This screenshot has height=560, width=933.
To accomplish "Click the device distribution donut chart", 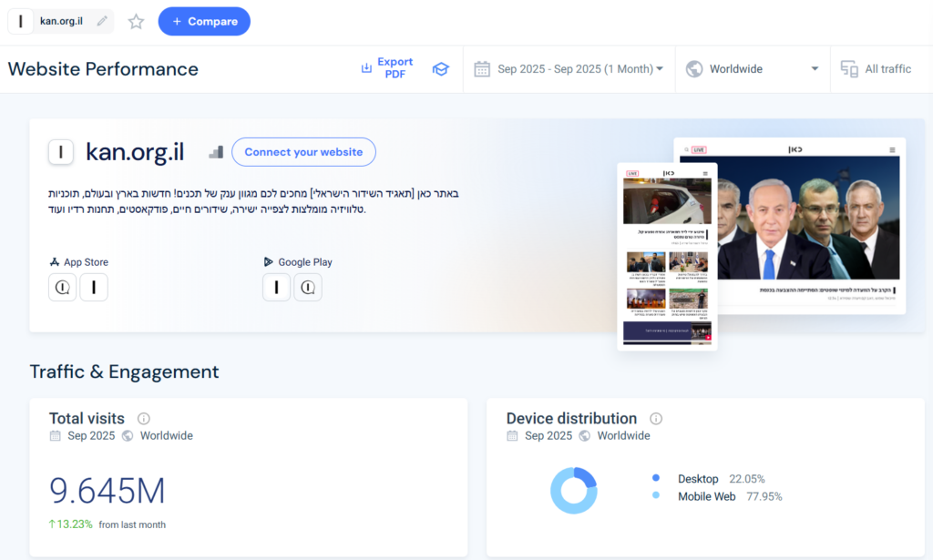I will pos(574,491).
